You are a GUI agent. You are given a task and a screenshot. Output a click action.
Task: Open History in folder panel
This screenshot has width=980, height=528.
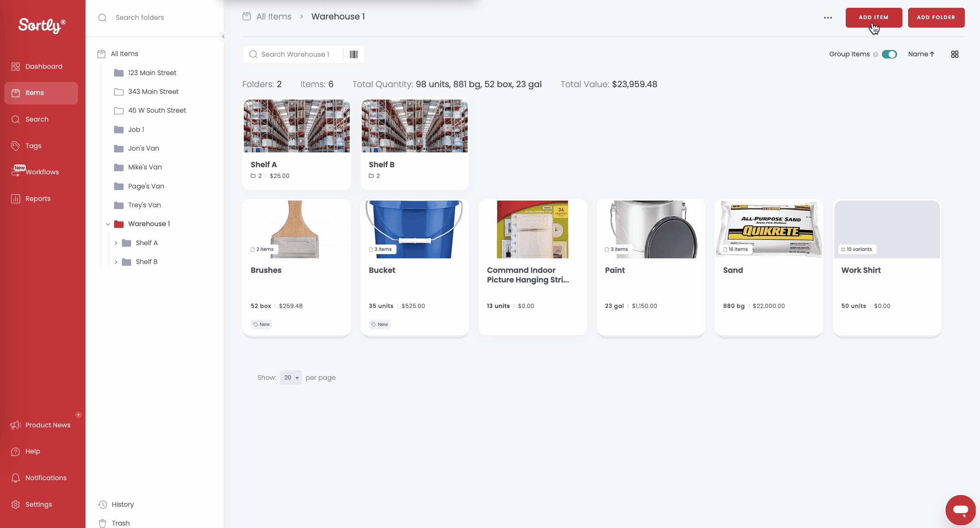(x=123, y=504)
